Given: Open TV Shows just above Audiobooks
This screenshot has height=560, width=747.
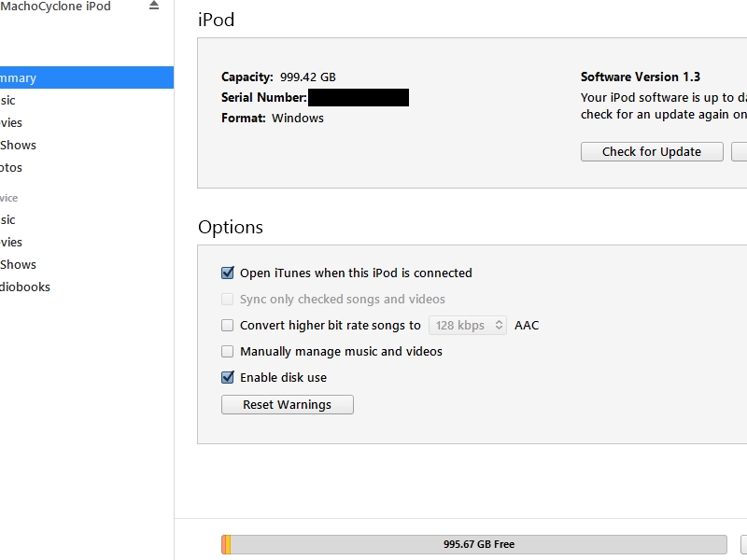Looking at the screenshot, I should tap(19, 265).
